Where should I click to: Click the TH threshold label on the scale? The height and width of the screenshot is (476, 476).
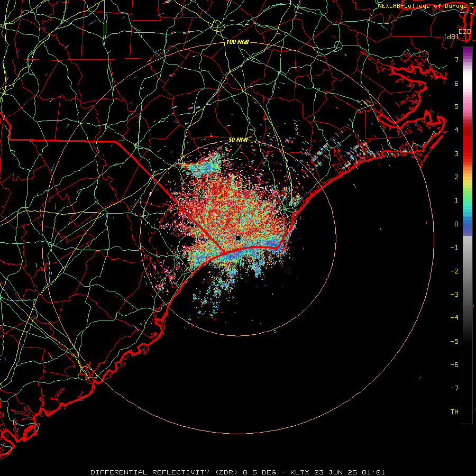tap(454, 412)
